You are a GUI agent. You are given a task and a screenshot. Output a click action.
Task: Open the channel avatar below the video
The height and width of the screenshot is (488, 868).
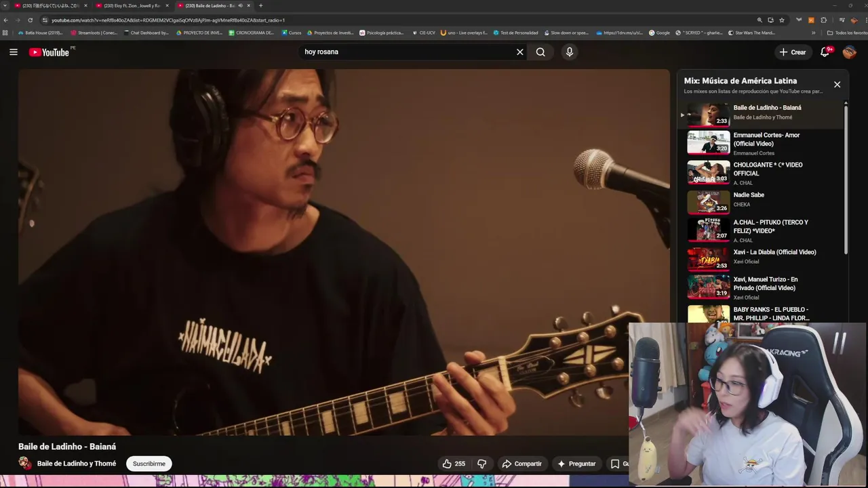coord(25,464)
